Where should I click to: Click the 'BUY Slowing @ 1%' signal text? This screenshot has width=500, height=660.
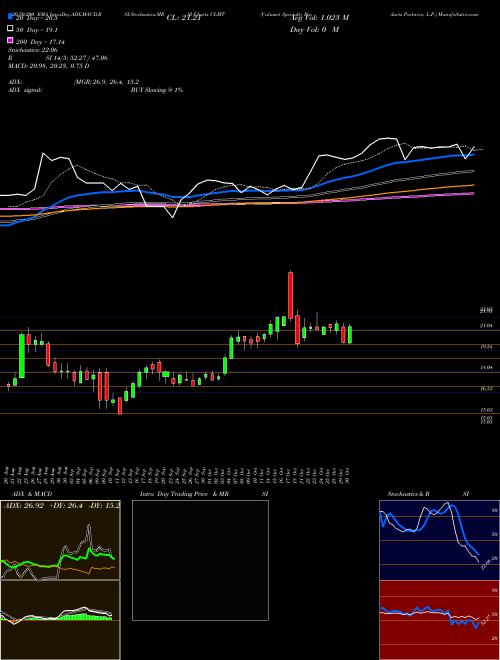coord(157,90)
